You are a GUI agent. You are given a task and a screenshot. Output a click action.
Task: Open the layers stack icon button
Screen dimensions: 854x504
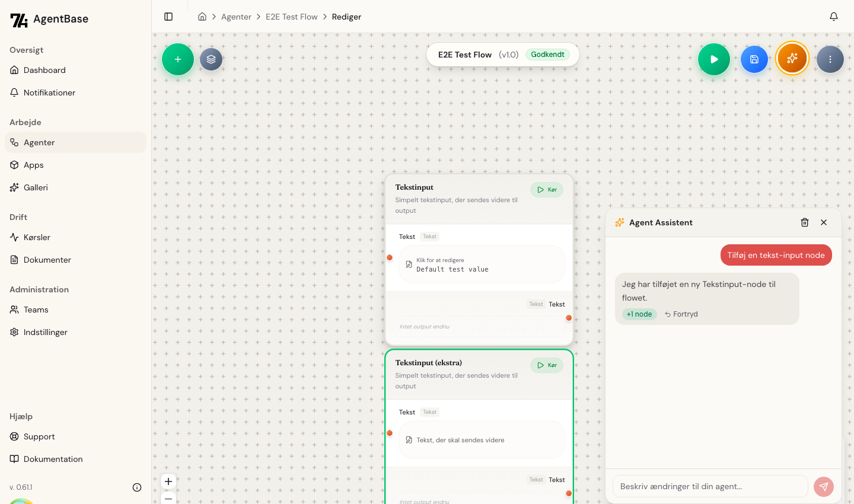point(211,59)
